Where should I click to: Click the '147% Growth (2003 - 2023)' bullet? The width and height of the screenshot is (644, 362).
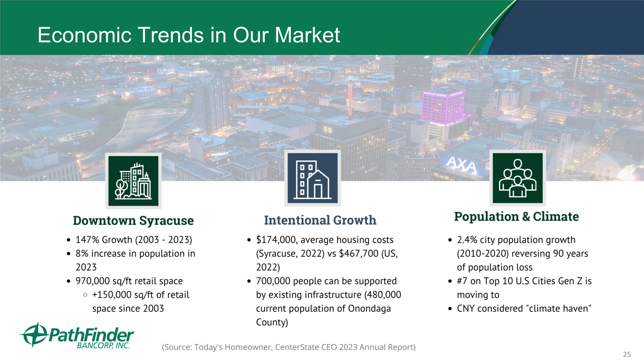click(134, 240)
